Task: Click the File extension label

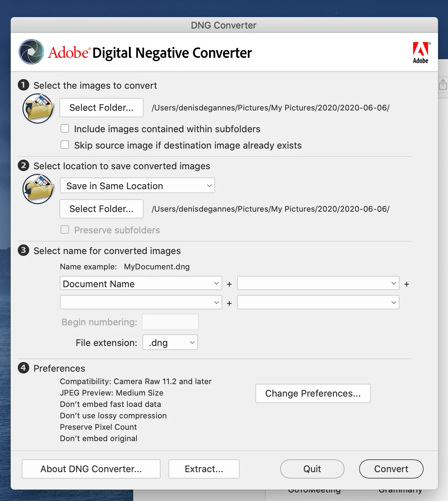Action: [106, 343]
